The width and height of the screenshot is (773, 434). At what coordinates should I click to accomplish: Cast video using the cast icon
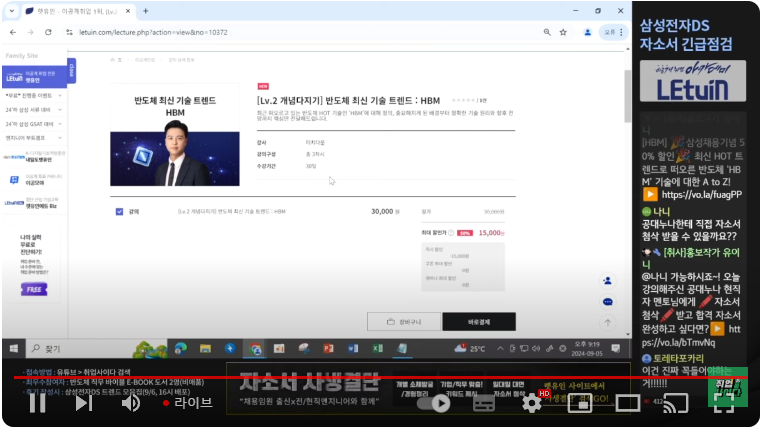click(677, 403)
